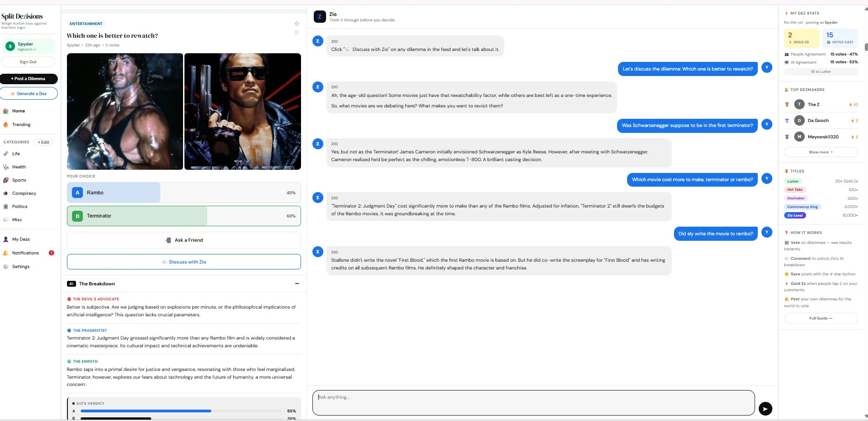This screenshot has width=868, height=421.
Task: Click the Lurker title badge
Action: [x=793, y=181]
